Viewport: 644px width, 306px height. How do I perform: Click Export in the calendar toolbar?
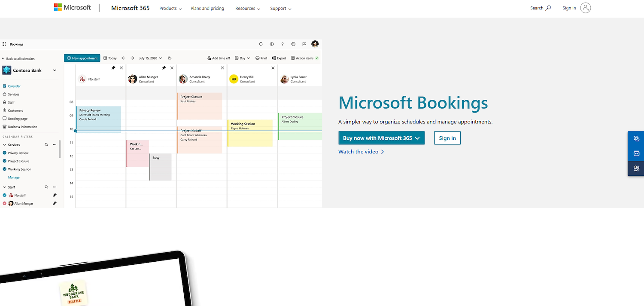pyautogui.click(x=279, y=58)
